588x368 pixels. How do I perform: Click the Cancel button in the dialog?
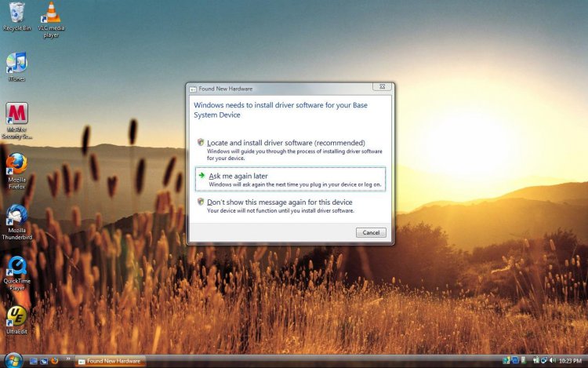(371, 232)
